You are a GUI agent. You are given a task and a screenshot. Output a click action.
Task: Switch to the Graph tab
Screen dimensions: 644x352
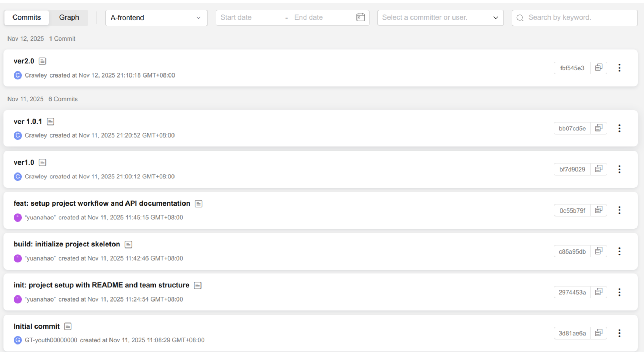69,17
